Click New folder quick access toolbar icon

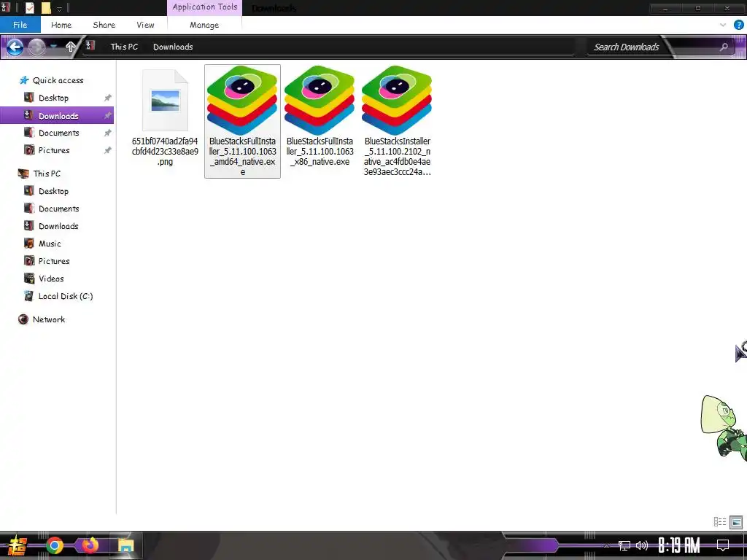46,7
